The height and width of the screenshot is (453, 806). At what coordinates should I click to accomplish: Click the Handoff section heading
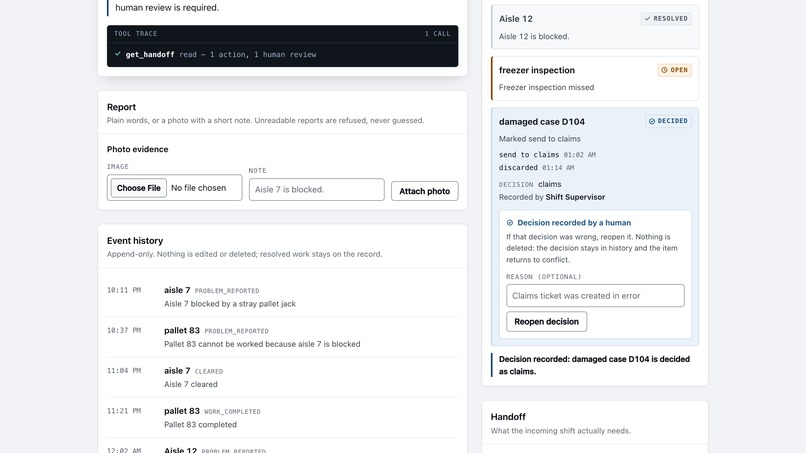click(x=508, y=416)
